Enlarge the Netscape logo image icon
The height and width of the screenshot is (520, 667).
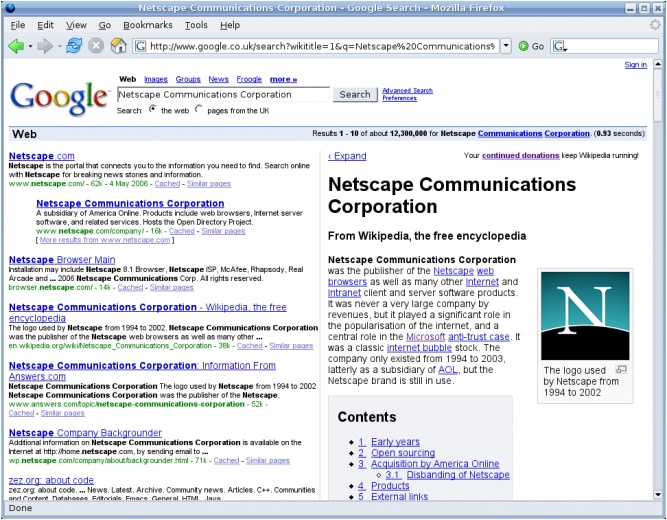click(621, 370)
